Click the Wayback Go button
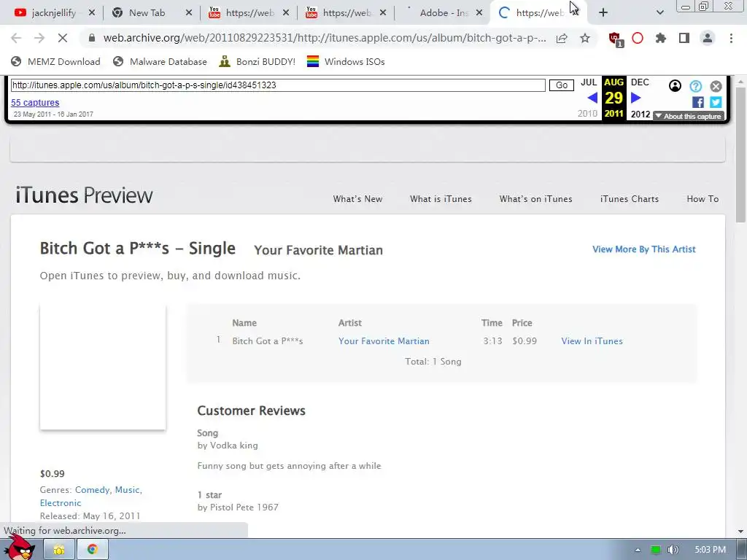The width and height of the screenshot is (747, 560). (x=562, y=85)
